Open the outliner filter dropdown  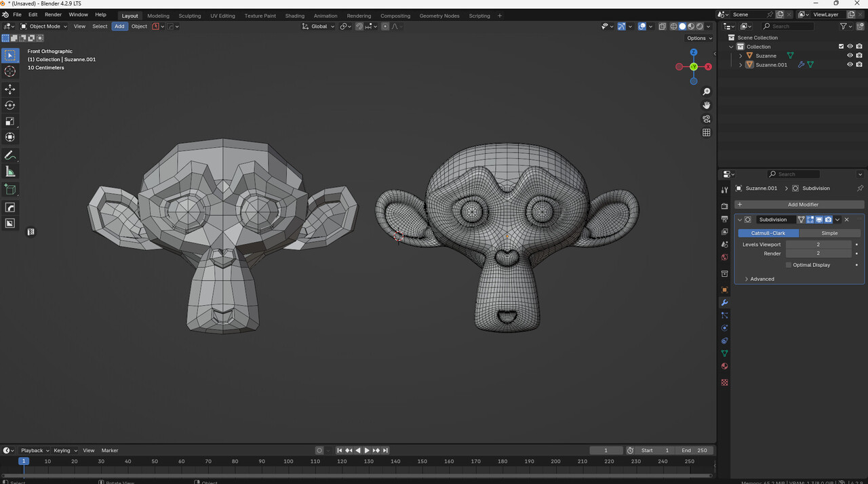pos(846,26)
